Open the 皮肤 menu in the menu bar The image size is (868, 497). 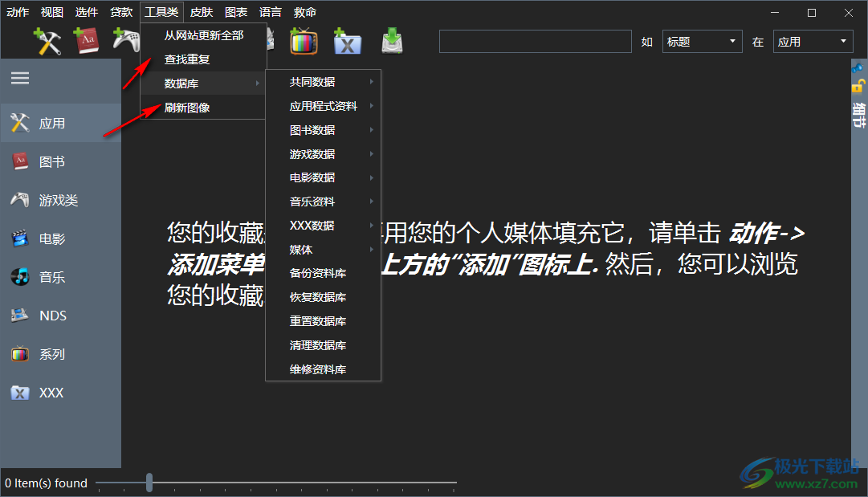[x=201, y=12]
